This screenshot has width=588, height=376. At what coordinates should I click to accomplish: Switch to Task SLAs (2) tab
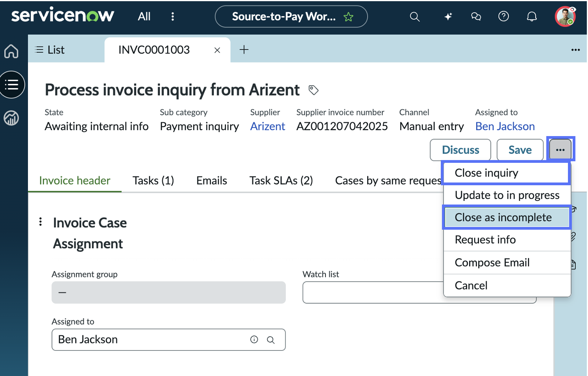point(281,181)
